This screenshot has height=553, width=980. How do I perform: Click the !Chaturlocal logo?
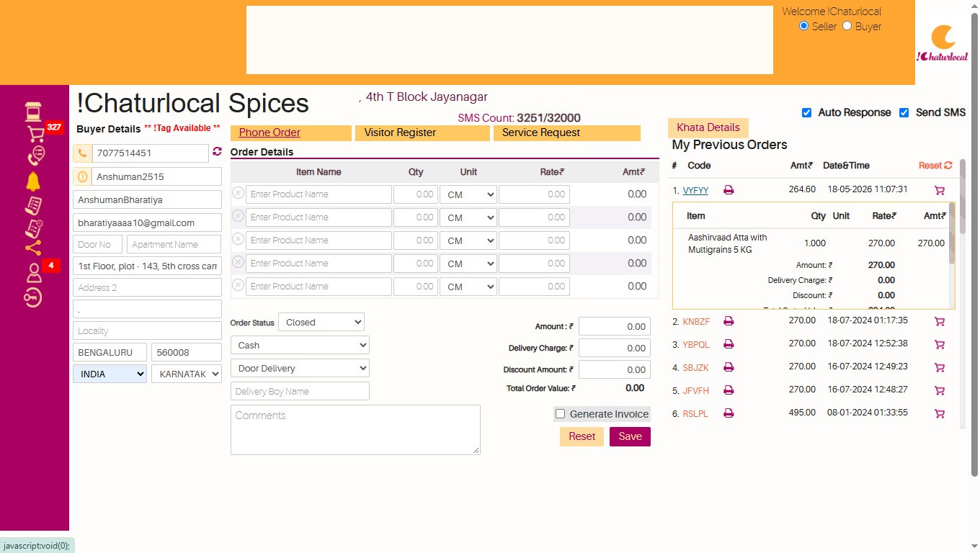tap(943, 43)
